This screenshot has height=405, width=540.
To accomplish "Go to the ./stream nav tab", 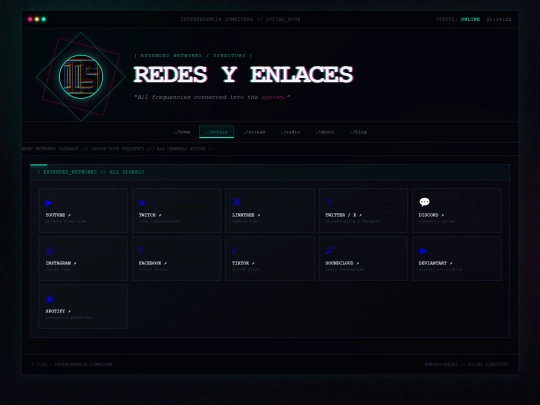I will [254, 132].
